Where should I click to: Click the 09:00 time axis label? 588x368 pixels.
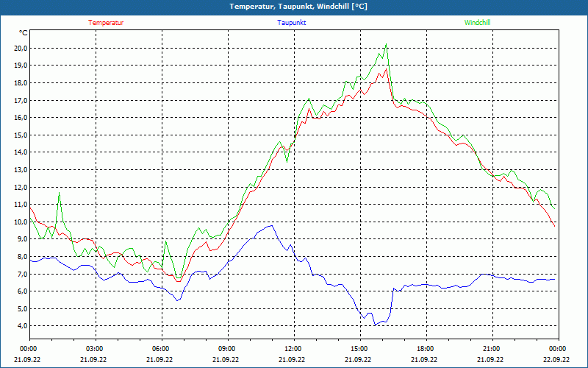[x=227, y=349]
